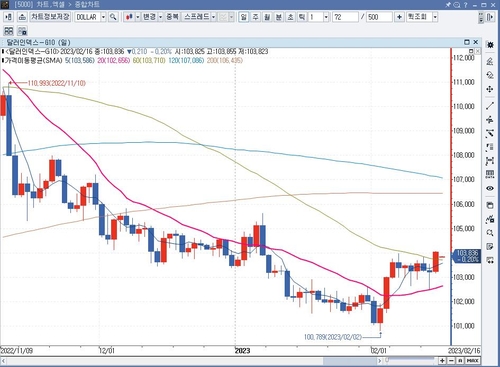The height and width of the screenshot is (367, 500).
Task: Select the trend line drawing tool
Action: (x=490, y=106)
